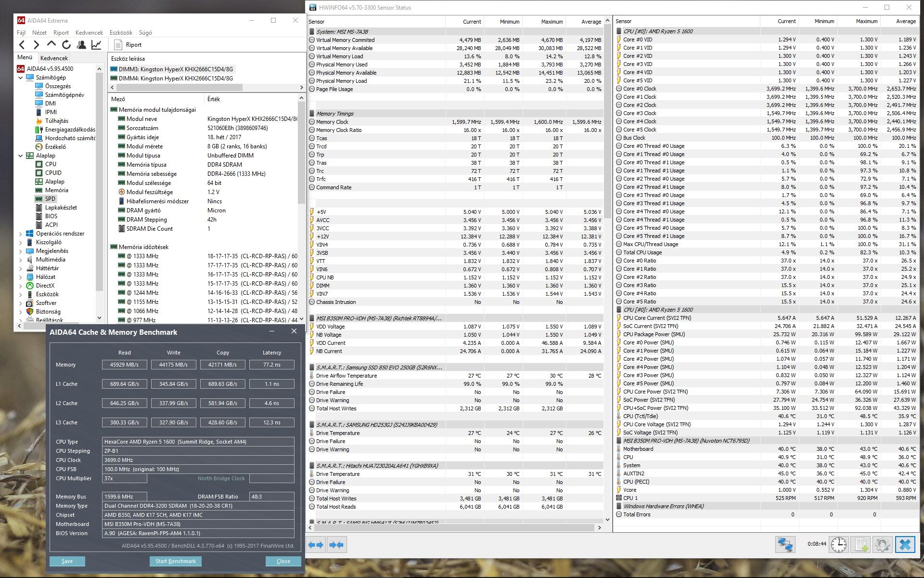This screenshot has width=924, height=578.
Task: Open the Nézet menu in AIDA64
Action: 39,33
